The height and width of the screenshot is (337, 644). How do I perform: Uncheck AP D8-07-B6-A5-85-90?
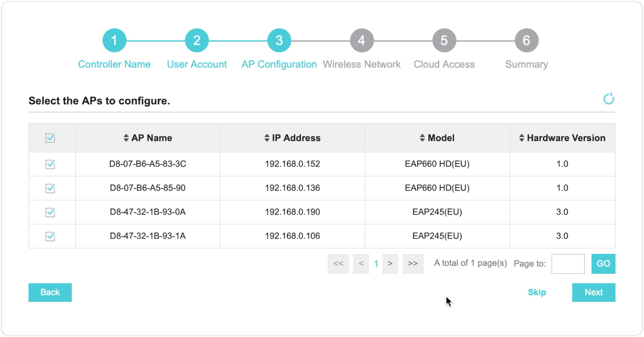pyautogui.click(x=50, y=188)
